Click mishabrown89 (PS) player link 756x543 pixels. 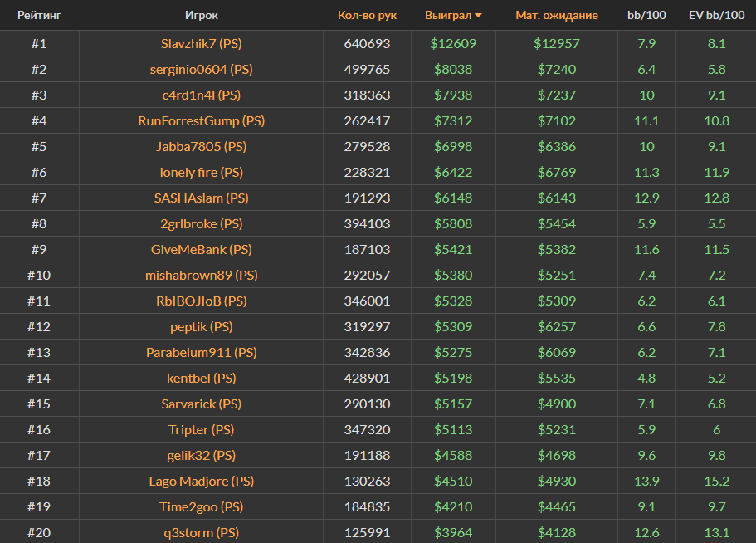(x=202, y=276)
